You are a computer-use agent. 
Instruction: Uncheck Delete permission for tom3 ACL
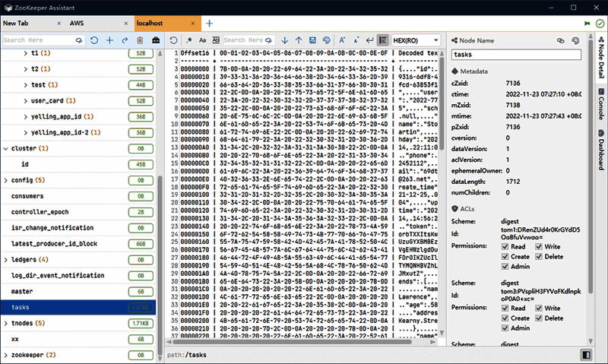coord(539,318)
